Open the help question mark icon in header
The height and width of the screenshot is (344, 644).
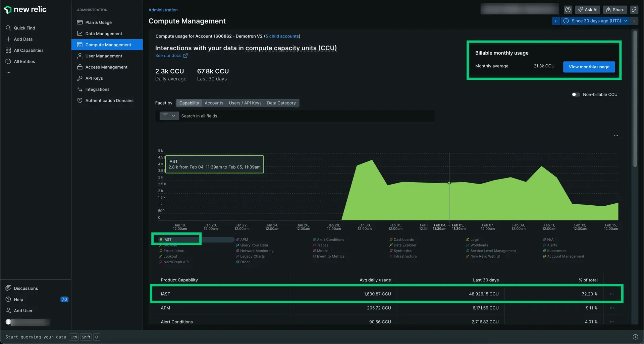pyautogui.click(x=568, y=10)
